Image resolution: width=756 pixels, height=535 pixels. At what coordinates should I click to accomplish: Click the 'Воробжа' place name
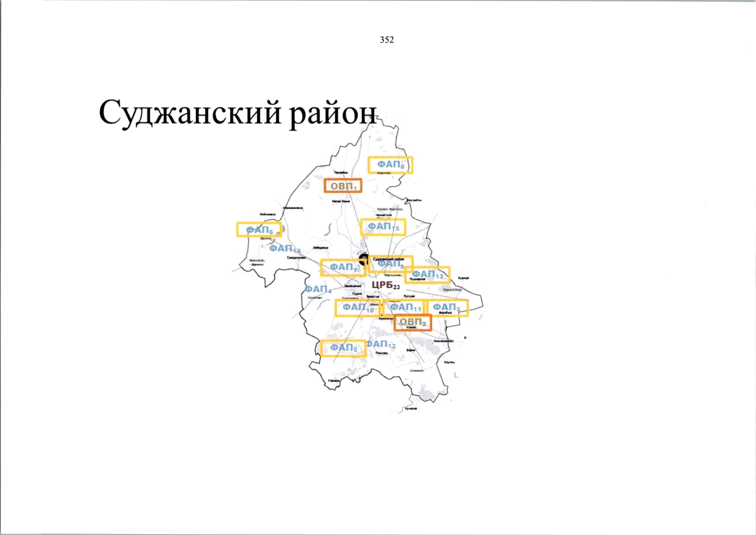tap(445, 313)
